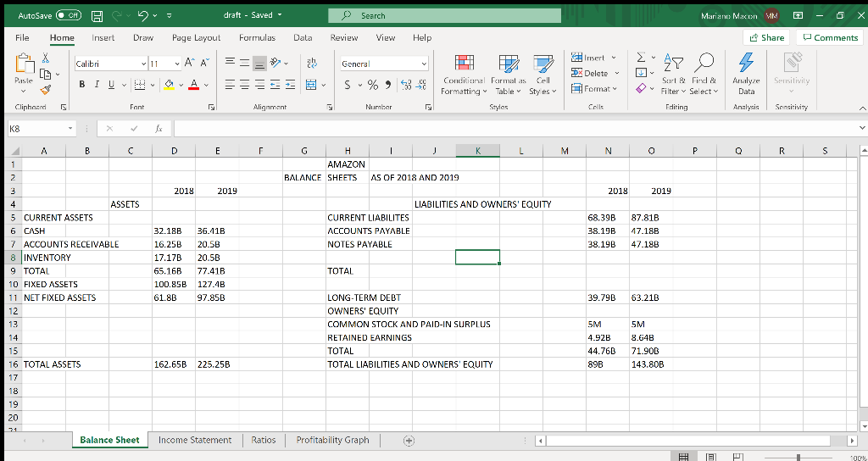Open the Ratios sheet tab
Image resolution: width=868 pixels, height=461 pixels.
264,440
